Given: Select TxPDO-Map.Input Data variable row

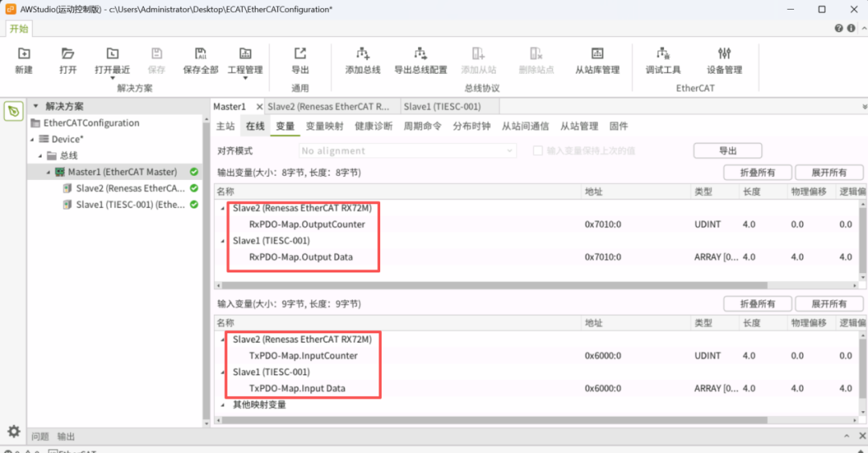Looking at the screenshot, I should [537, 388].
